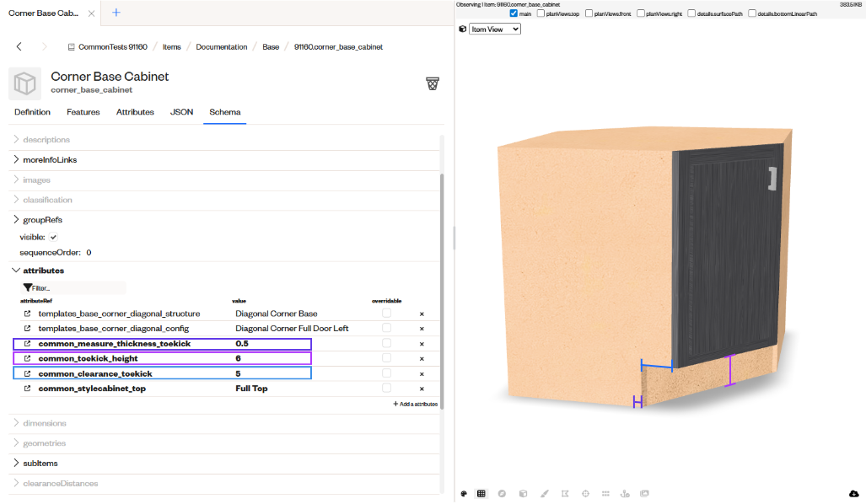Open link icon for templates_base_corner_diagonal_structure
Viewport: 866px width, 504px height.
27,314
